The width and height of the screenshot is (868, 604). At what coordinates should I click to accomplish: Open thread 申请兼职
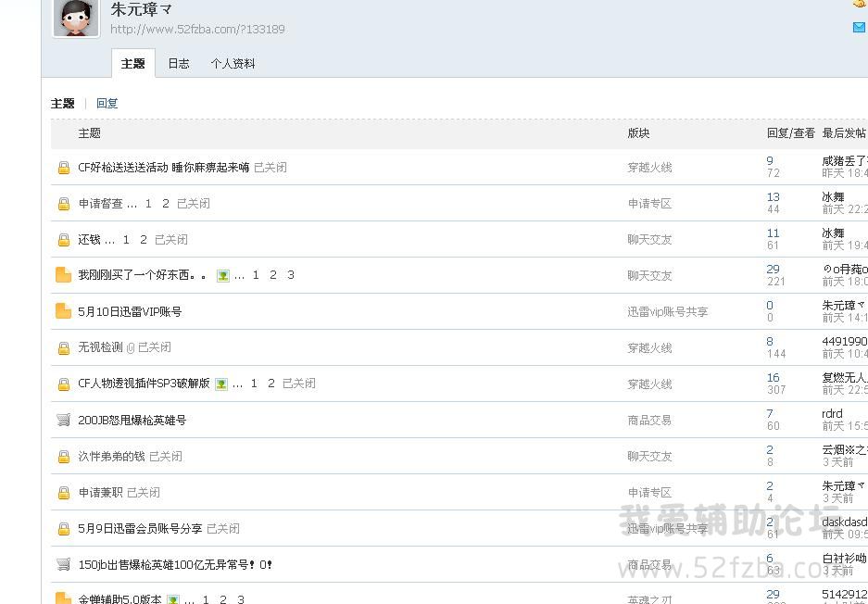[x=100, y=492]
